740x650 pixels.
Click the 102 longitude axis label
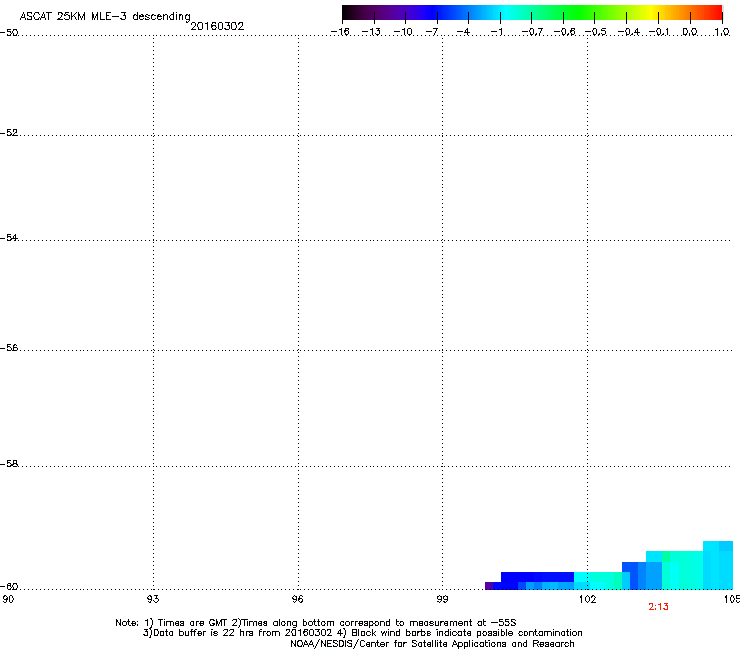[587, 599]
